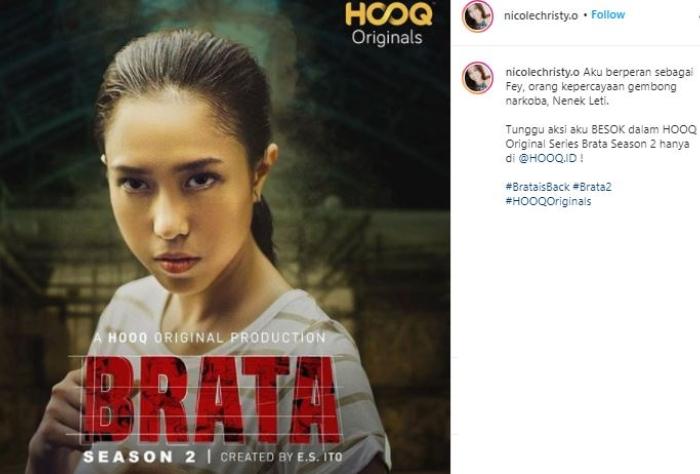
Task: Open the #Brata2 hashtag
Action: 592,187
